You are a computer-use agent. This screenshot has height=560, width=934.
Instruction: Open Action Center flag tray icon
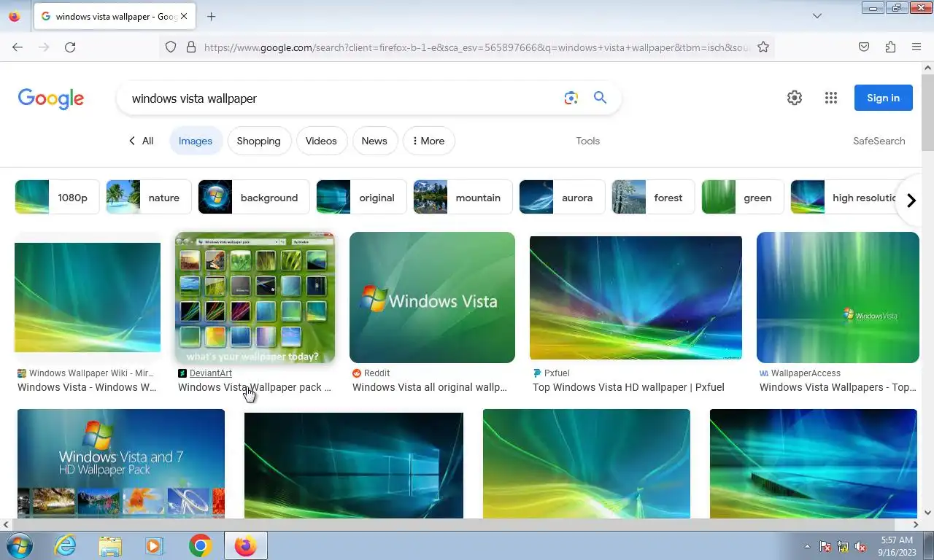[x=825, y=546]
